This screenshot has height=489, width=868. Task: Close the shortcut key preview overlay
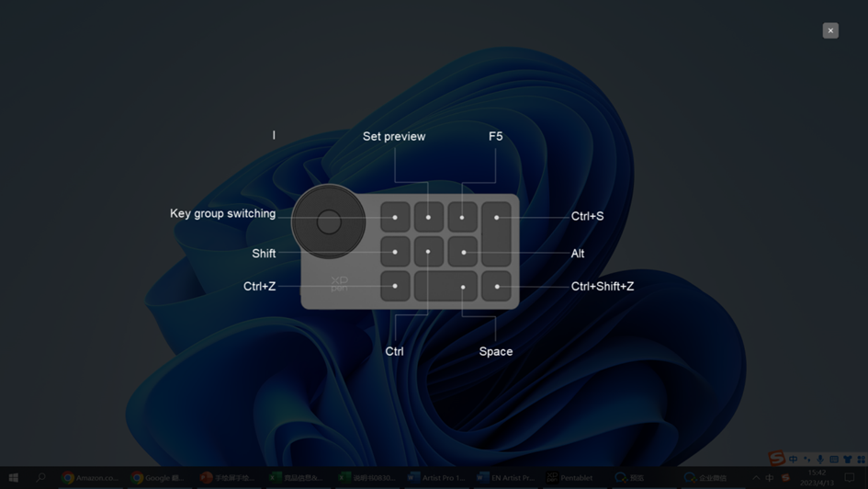(x=830, y=30)
